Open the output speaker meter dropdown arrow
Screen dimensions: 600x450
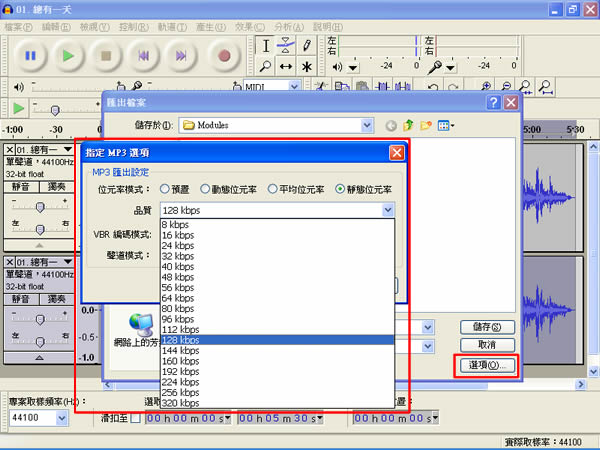[353, 68]
